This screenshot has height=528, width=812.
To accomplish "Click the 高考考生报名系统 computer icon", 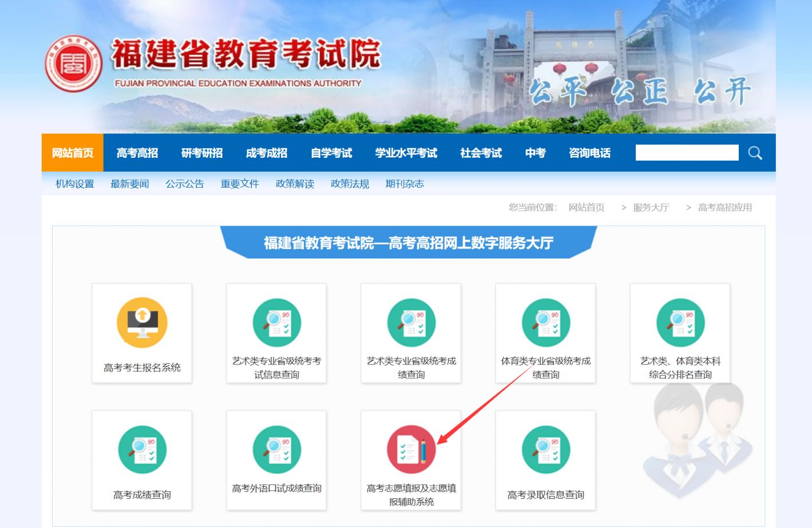I will click(142, 323).
